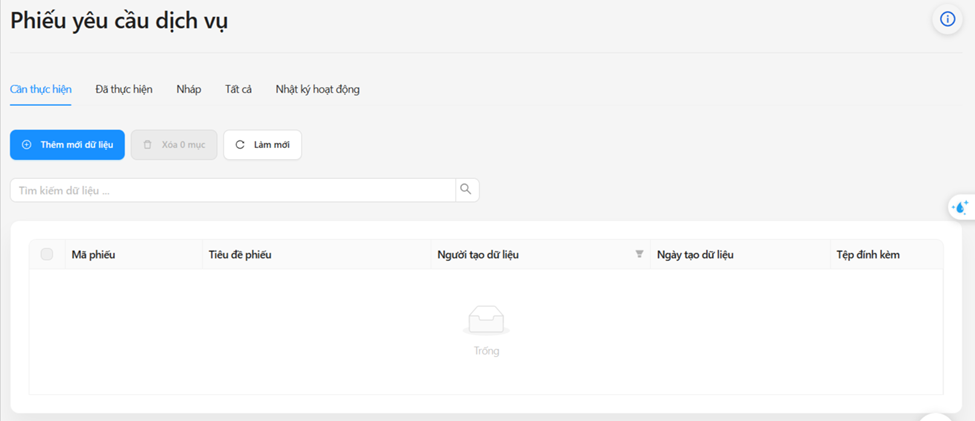The image size is (975, 421).
Task: Click the Ngày tạo dữ liệu column header
Action: click(695, 255)
